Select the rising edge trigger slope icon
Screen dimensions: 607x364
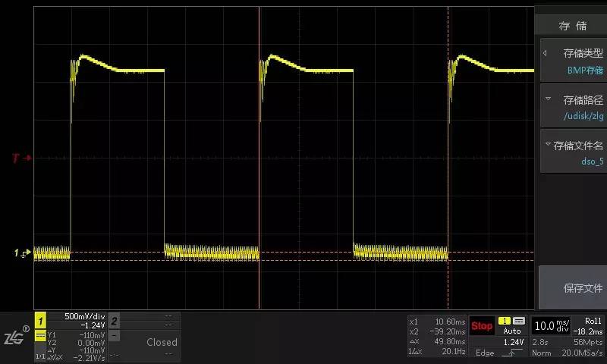[511, 353]
